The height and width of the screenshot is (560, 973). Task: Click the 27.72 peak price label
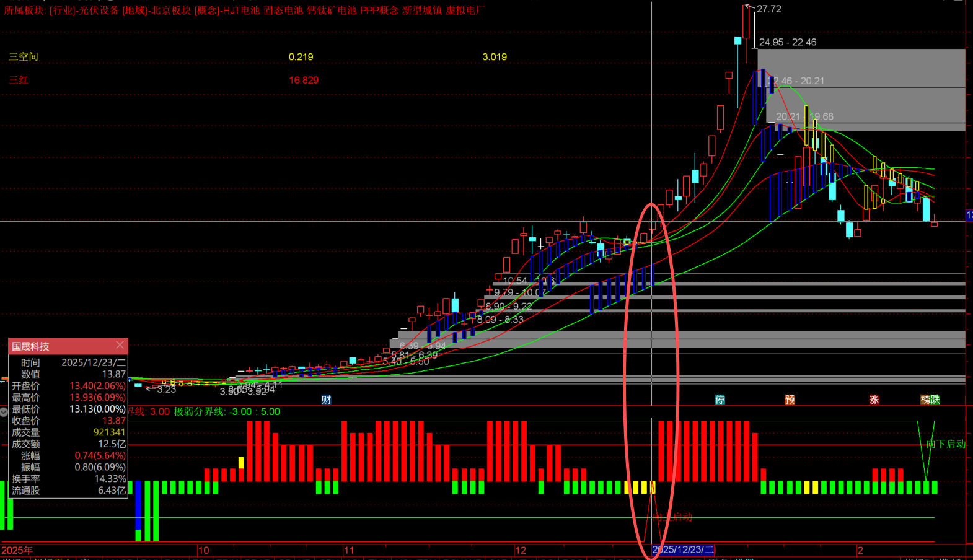(x=768, y=9)
